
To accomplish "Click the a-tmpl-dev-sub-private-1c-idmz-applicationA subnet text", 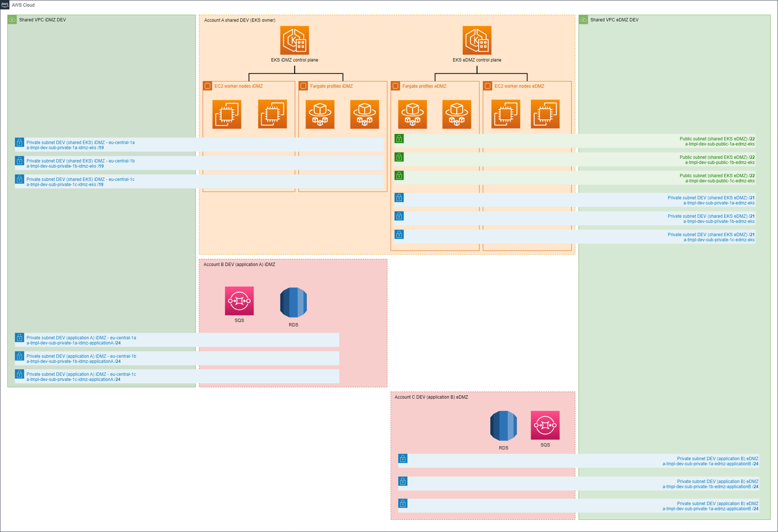I will pos(73,380).
